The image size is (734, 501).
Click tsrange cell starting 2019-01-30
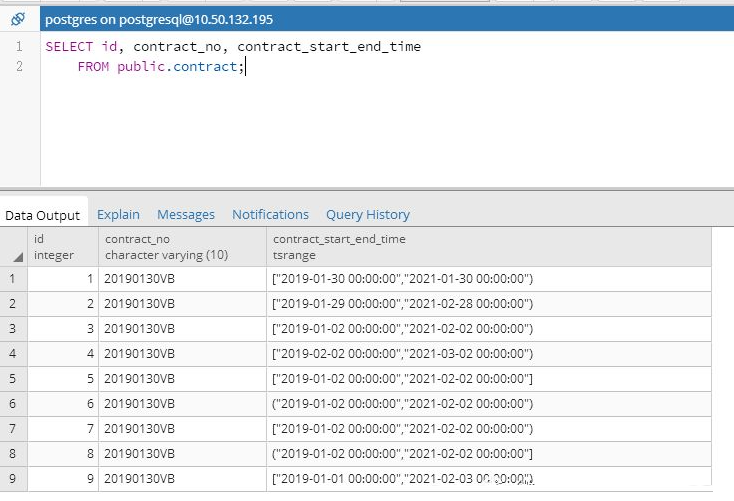click(x=489, y=279)
